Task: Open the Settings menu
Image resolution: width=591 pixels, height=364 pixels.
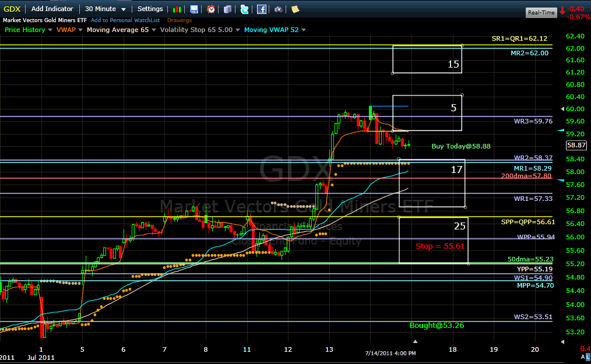Action: click(150, 9)
